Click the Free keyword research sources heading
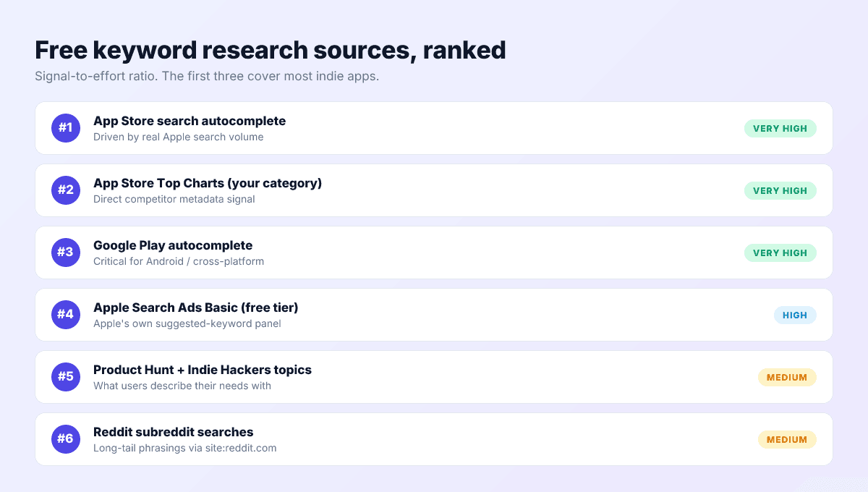Viewport: 868px width, 492px height. (x=270, y=50)
